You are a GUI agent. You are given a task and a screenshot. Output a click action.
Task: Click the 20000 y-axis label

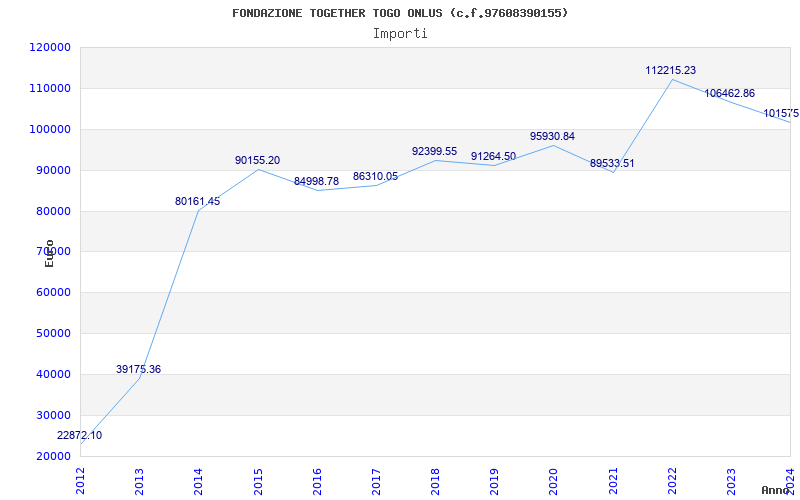click(53, 456)
